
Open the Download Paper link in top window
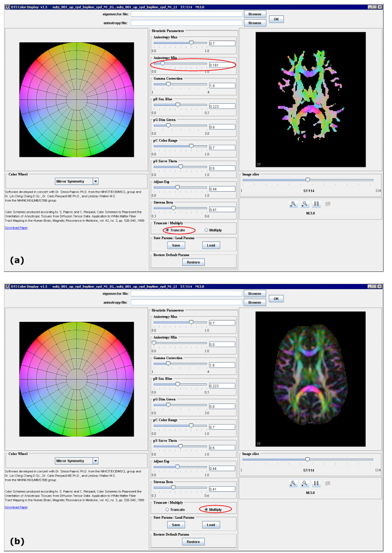click(16, 228)
